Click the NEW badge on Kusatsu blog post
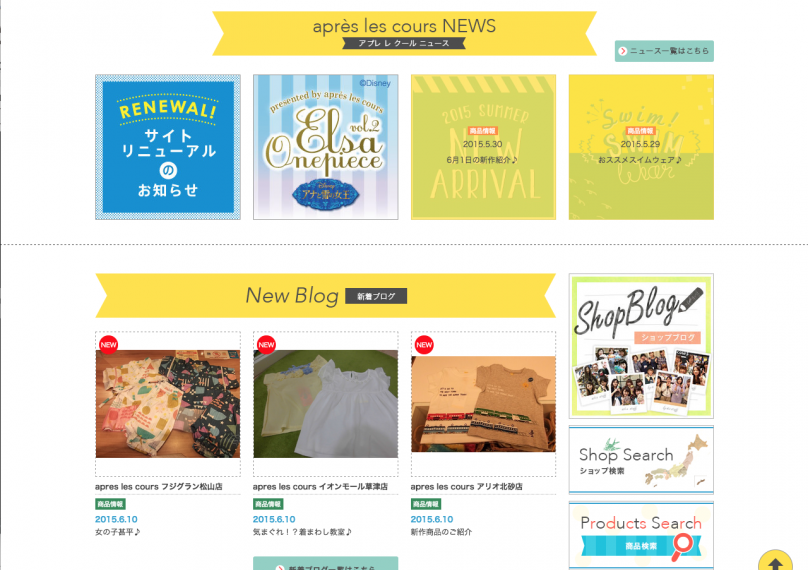This screenshot has width=808, height=570. [266, 345]
